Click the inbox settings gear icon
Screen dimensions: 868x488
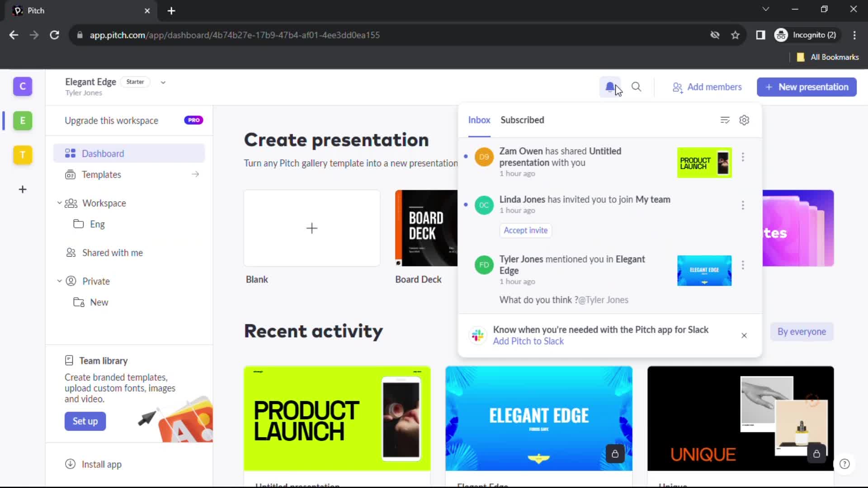(744, 119)
